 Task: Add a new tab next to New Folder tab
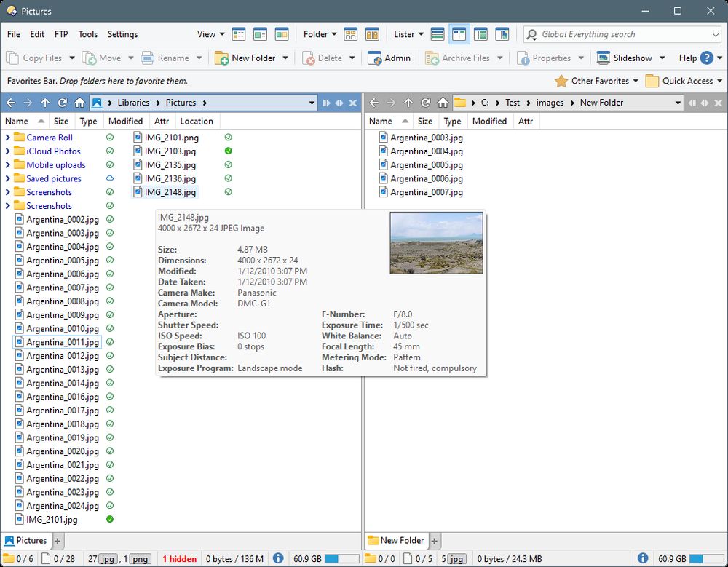click(x=435, y=541)
